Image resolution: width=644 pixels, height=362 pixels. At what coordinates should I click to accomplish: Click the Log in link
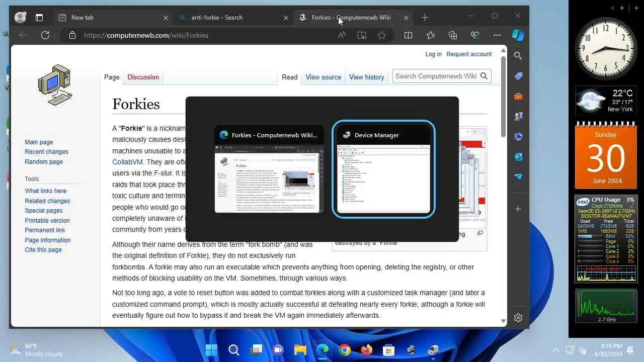433,54
